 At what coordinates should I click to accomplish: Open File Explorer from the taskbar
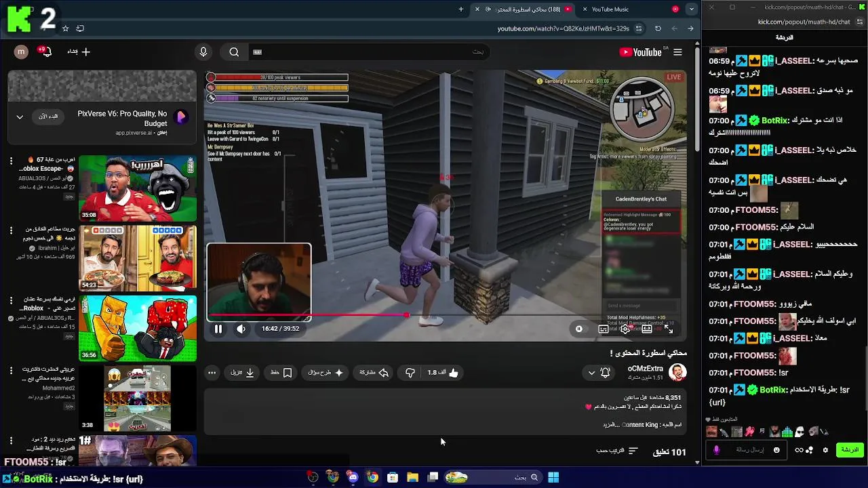[x=412, y=477]
